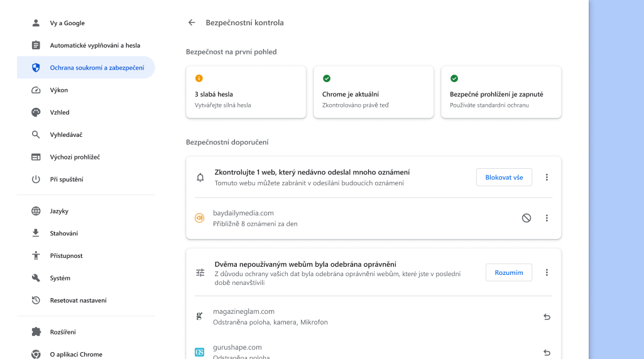Open the Chrome je aktuální card
This screenshot has width=644, height=359.
(373, 92)
